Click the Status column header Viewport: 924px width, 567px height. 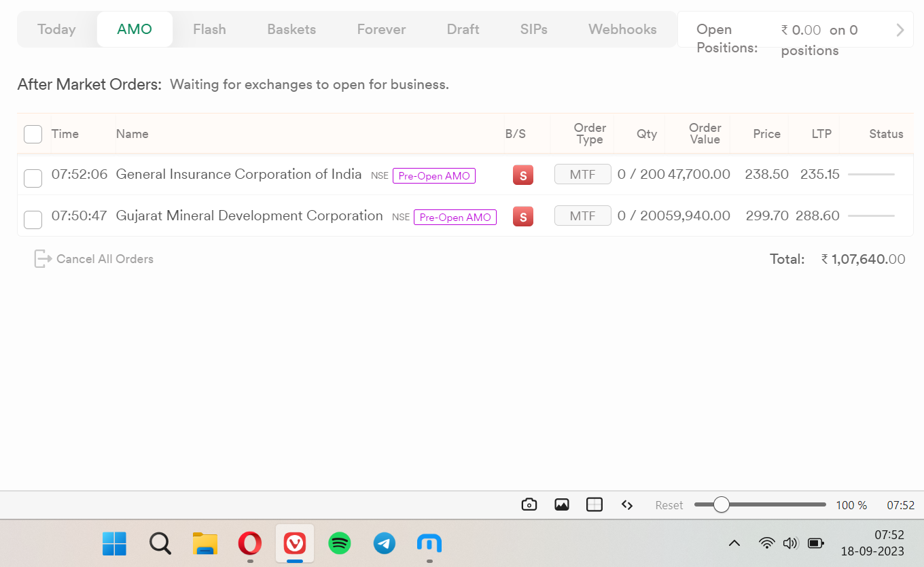click(886, 134)
